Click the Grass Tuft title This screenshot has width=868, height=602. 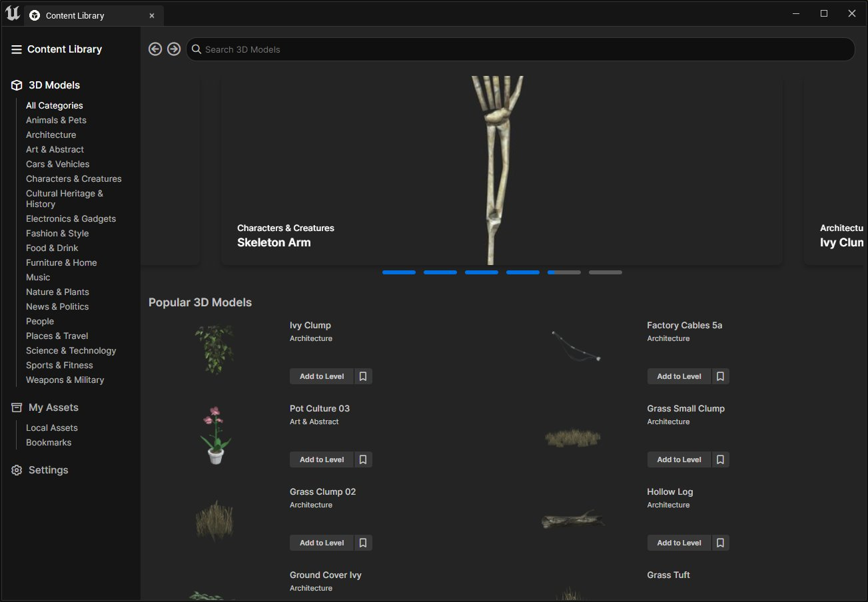[668, 575]
